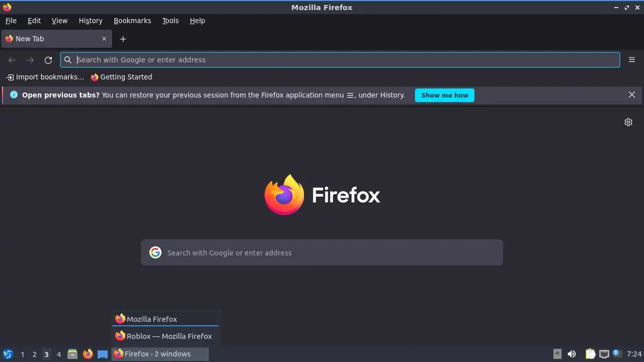Open the Firefox application hamburger menu
644x362 pixels.
[632, 60]
